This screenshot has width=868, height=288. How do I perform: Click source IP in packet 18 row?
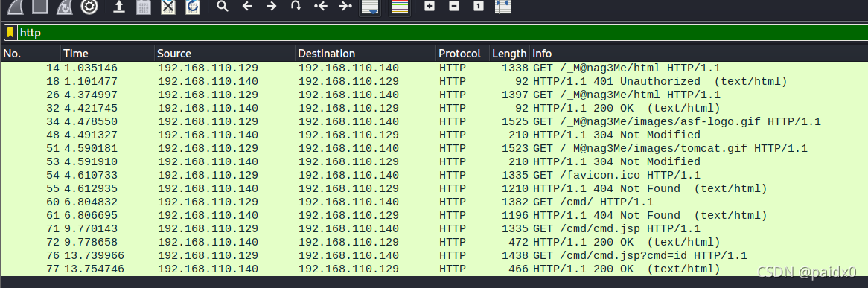point(208,81)
